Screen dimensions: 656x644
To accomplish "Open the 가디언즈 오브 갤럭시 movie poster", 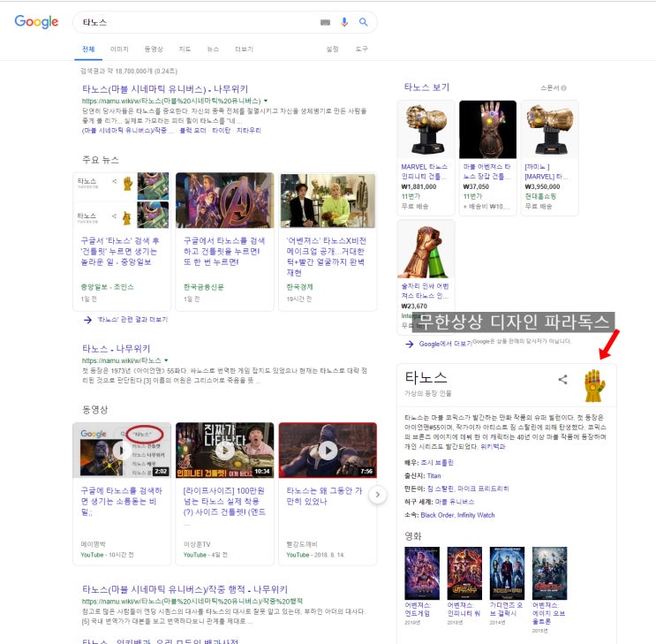I will 507,573.
